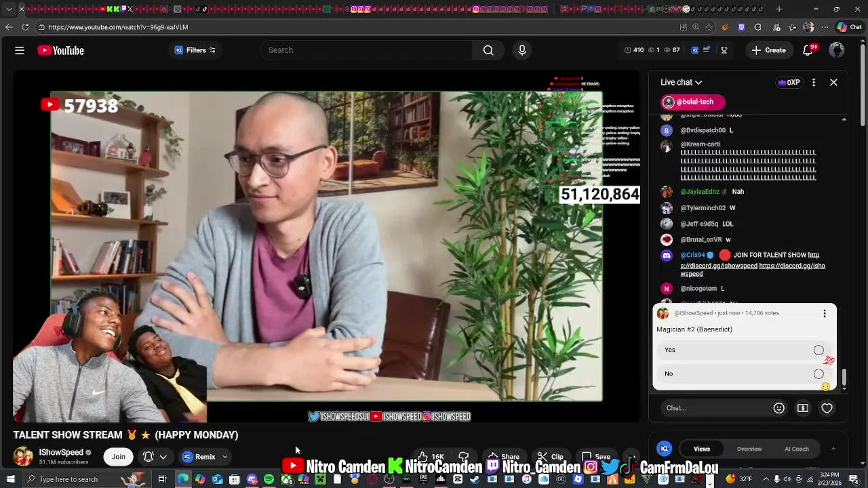The width and height of the screenshot is (868, 488).
Task: Open a new browser tab
Action: (x=779, y=9)
